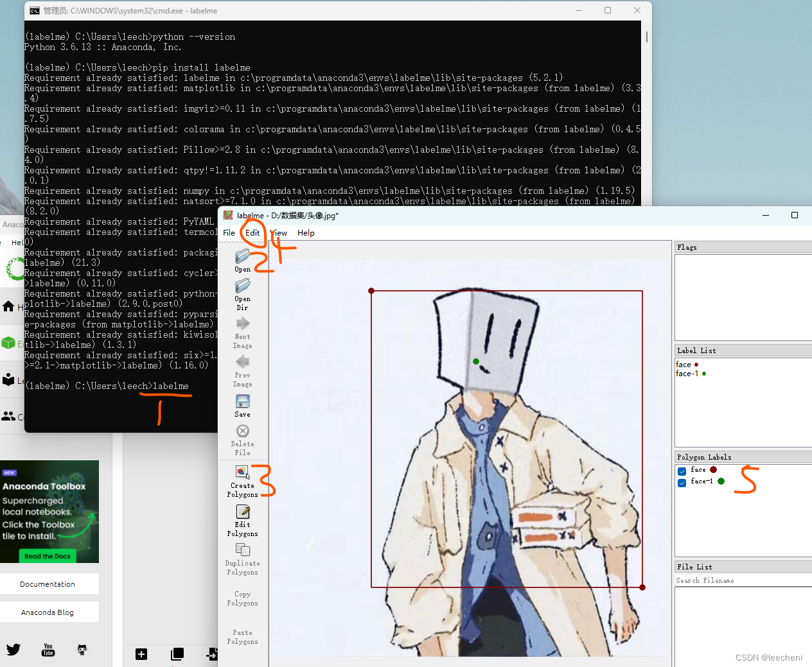This screenshot has width=812, height=667.
Task: Go to Next Image in labelme toolbar
Action: coord(242,323)
